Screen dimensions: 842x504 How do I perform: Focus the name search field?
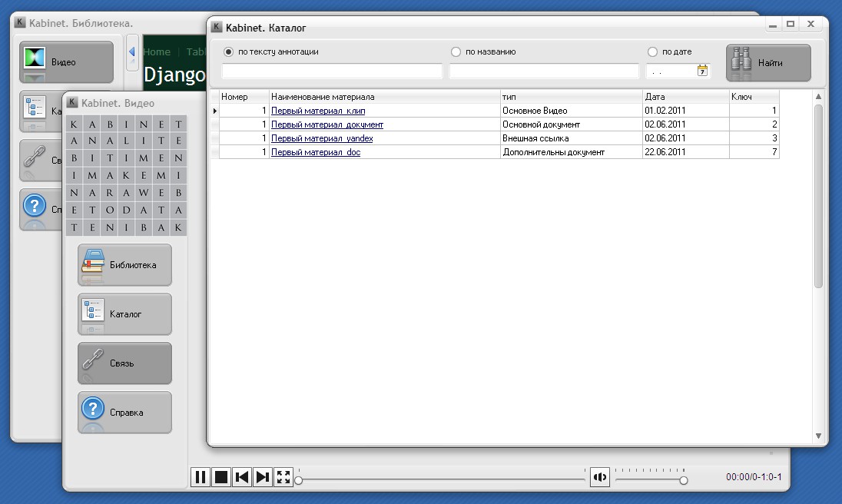[x=544, y=71]
